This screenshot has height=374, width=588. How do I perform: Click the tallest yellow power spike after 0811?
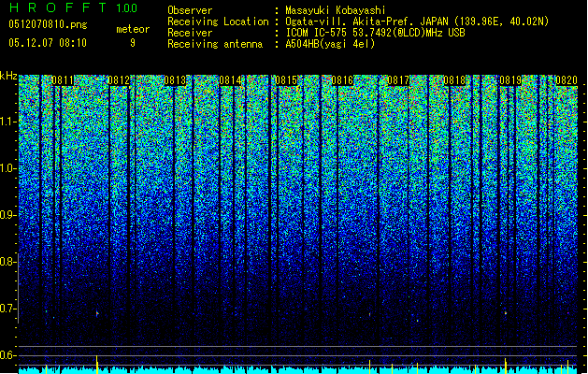(97, 364)
